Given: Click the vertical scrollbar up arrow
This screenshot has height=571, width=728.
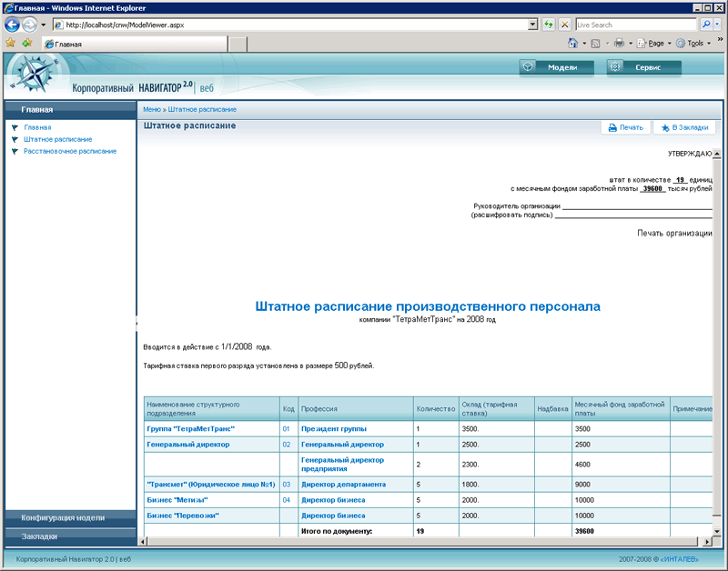Looking at the screenshot, I should [x=717, y=154].
